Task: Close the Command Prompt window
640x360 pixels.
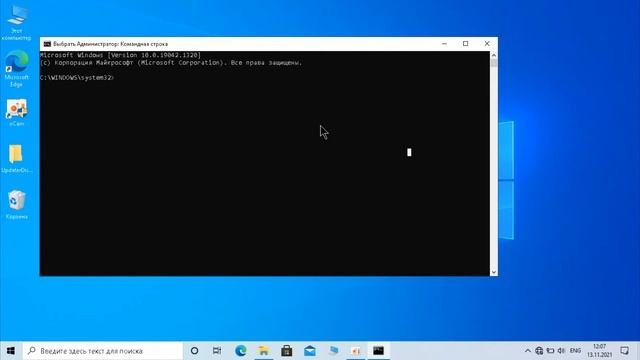Action: 487,44
